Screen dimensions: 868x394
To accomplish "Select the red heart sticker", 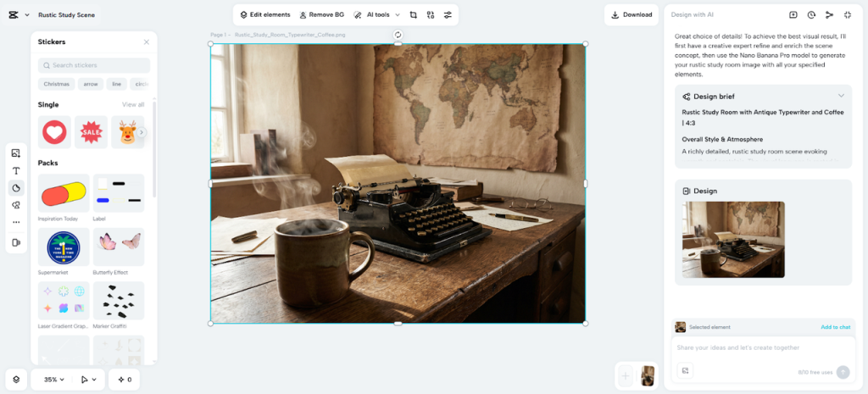I will tap(54, 132).
